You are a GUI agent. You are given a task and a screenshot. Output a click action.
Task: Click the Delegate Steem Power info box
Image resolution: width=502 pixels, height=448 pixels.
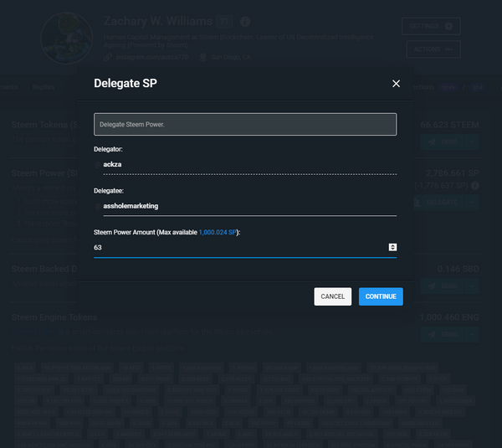click(245, 124)
